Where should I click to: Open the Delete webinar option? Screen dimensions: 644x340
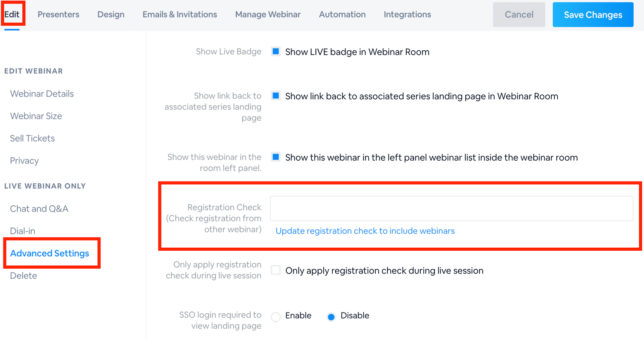tap(23, 276)
